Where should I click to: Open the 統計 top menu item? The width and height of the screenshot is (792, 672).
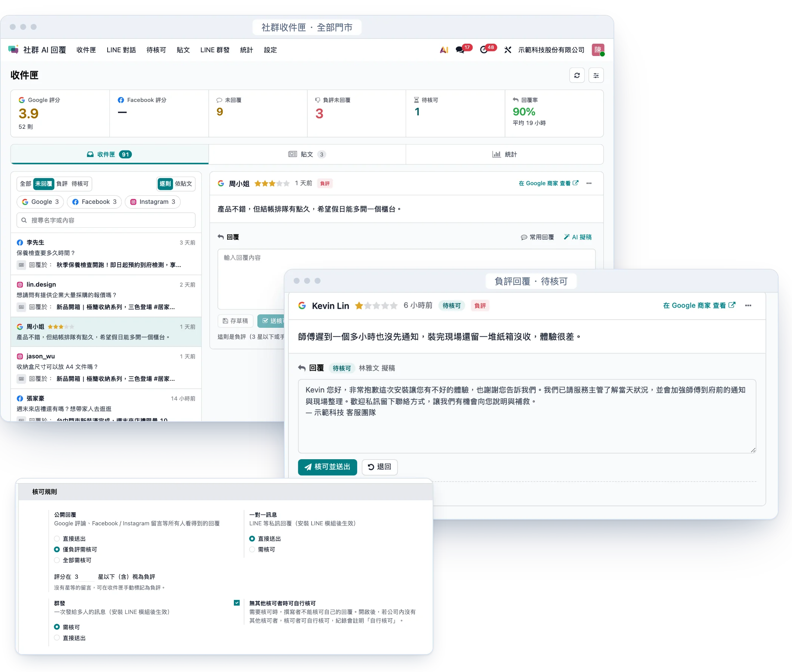[x=246, y=50]
